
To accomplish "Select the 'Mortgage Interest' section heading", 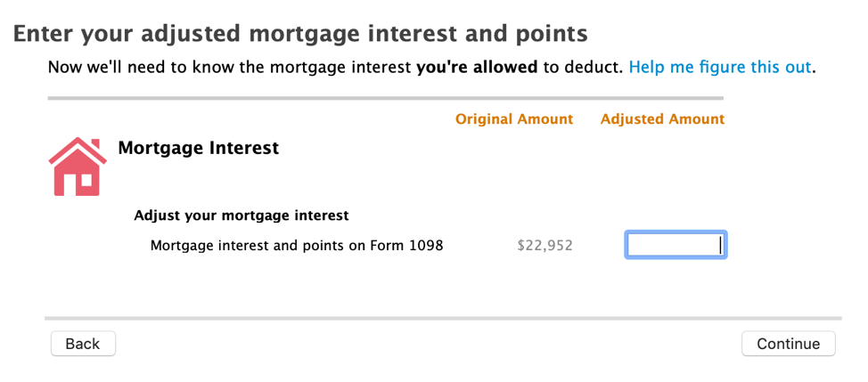I will coord(198,148).
